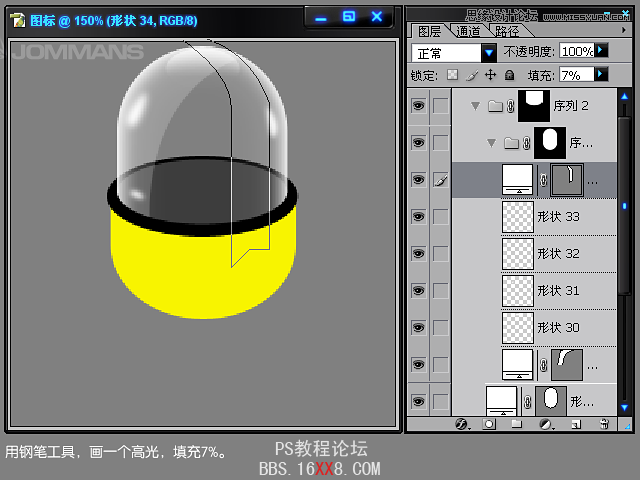Click the create new layer icon
Viewport: 640px width, 480px height.
[x=575, y=424]
